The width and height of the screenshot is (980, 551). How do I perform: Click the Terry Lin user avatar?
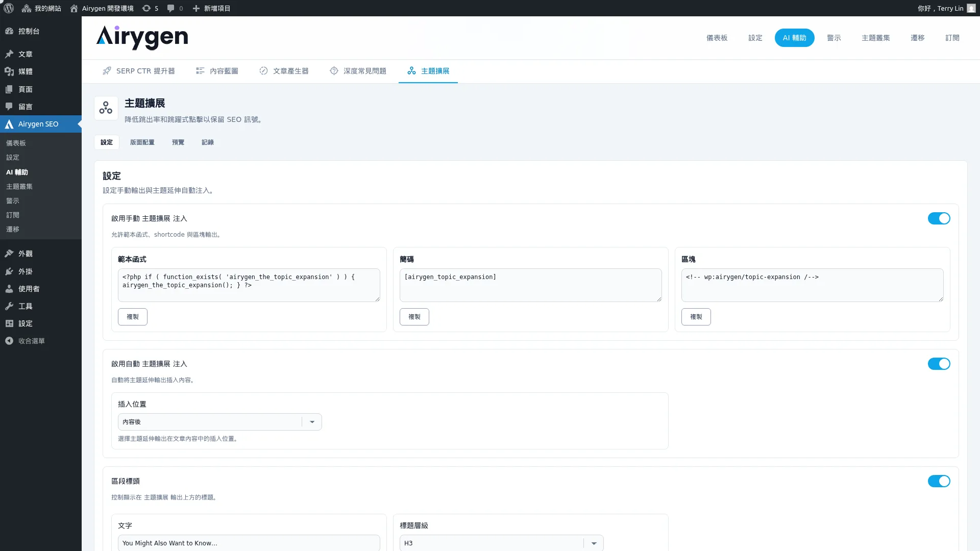[971, 8]
